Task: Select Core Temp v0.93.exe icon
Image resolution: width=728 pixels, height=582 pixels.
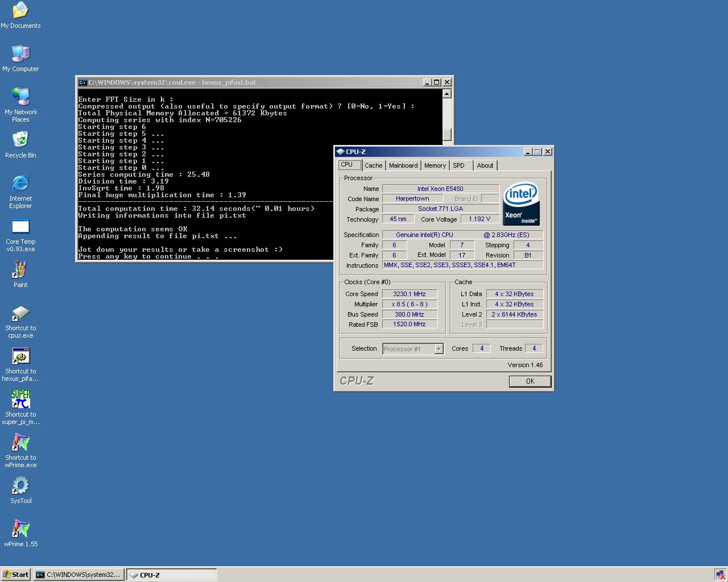Action: click(x=20, y=235)
